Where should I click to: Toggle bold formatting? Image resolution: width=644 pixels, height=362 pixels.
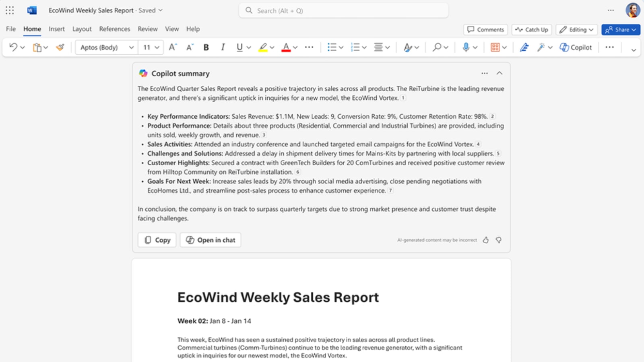click(x=206, y=47)
